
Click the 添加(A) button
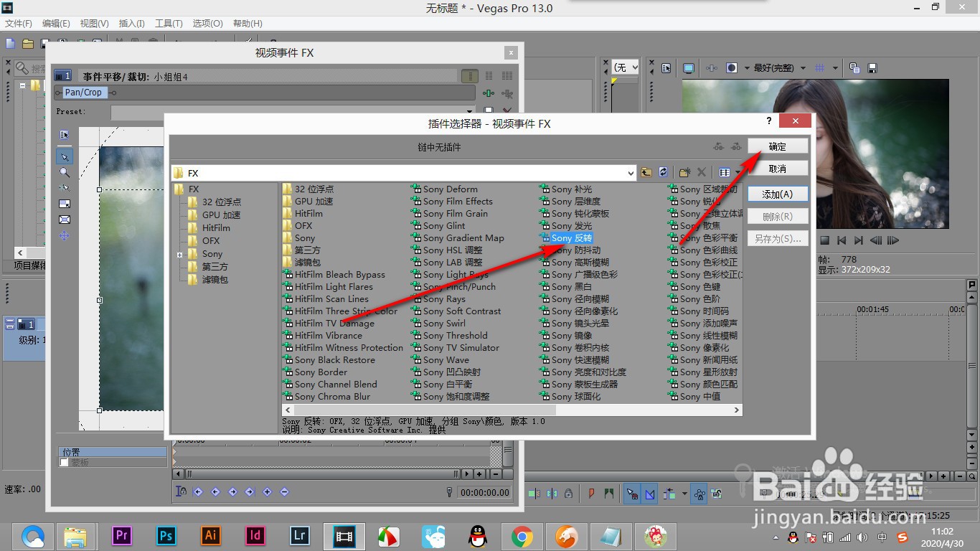click(x=778, y=194)
